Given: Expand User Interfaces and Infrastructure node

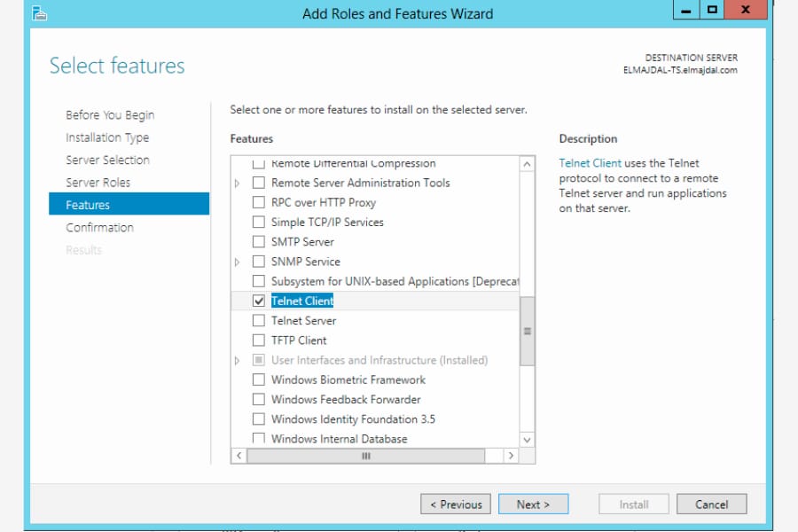Looking at the screenshot, I should tap(237, 361).
